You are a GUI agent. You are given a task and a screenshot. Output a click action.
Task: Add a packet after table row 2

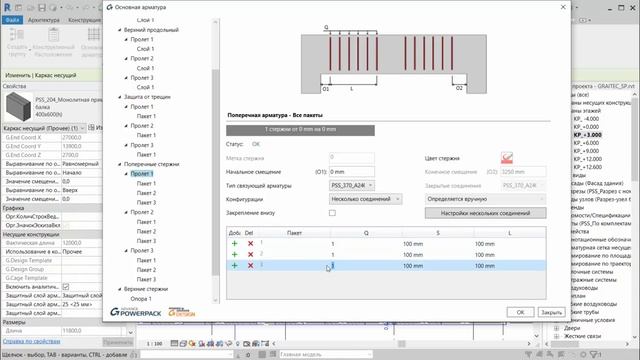pos(234,255)
